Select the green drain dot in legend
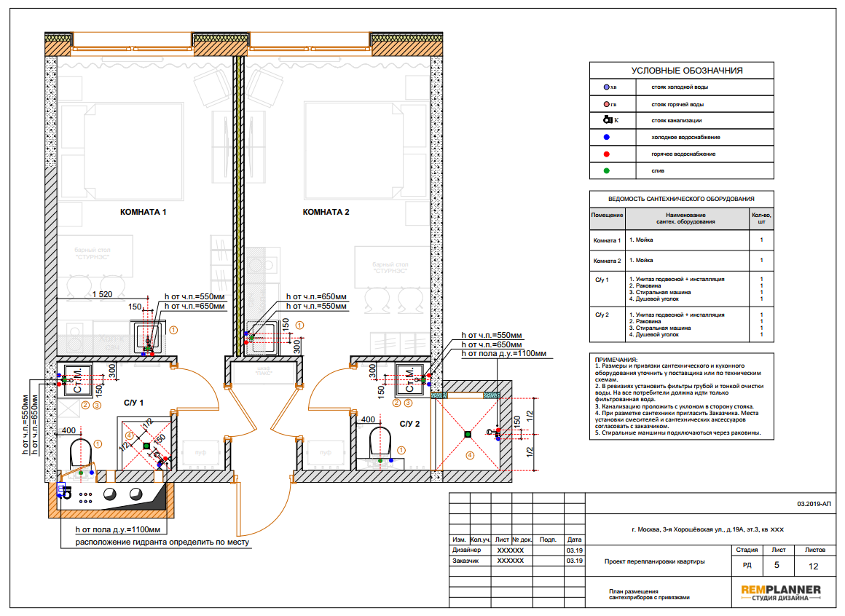This screenshot has height=616, width=845. (x=606, y=170)
